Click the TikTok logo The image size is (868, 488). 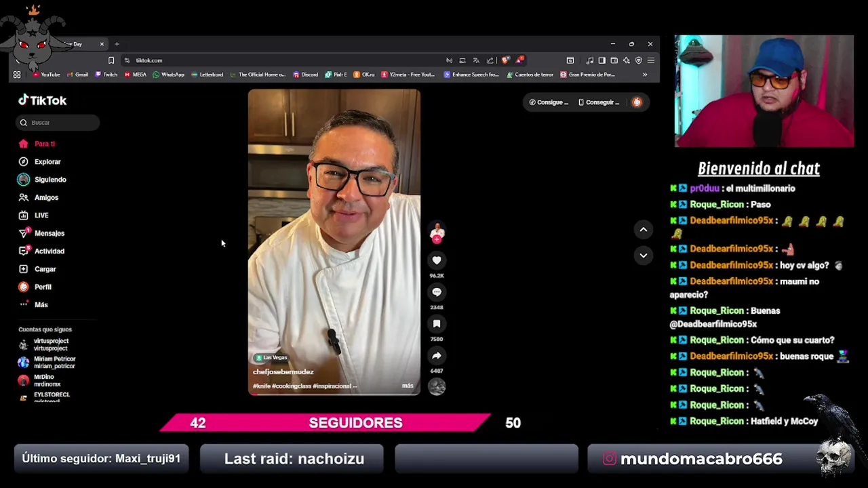(42, 100)
